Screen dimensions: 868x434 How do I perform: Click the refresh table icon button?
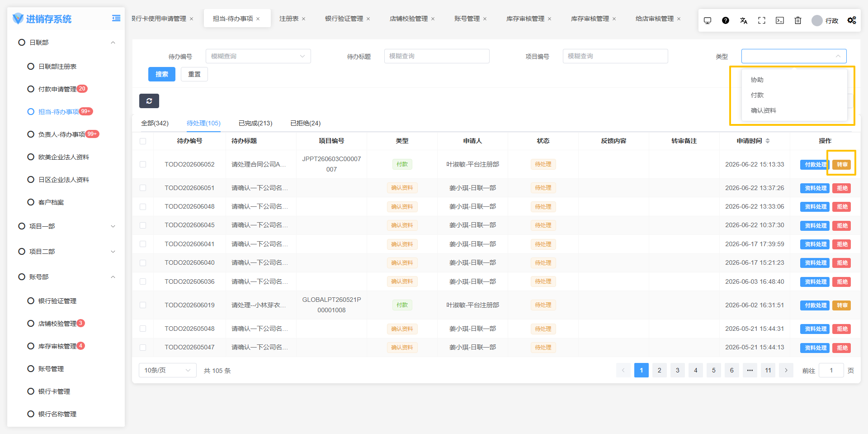click(x=149, y=101)
